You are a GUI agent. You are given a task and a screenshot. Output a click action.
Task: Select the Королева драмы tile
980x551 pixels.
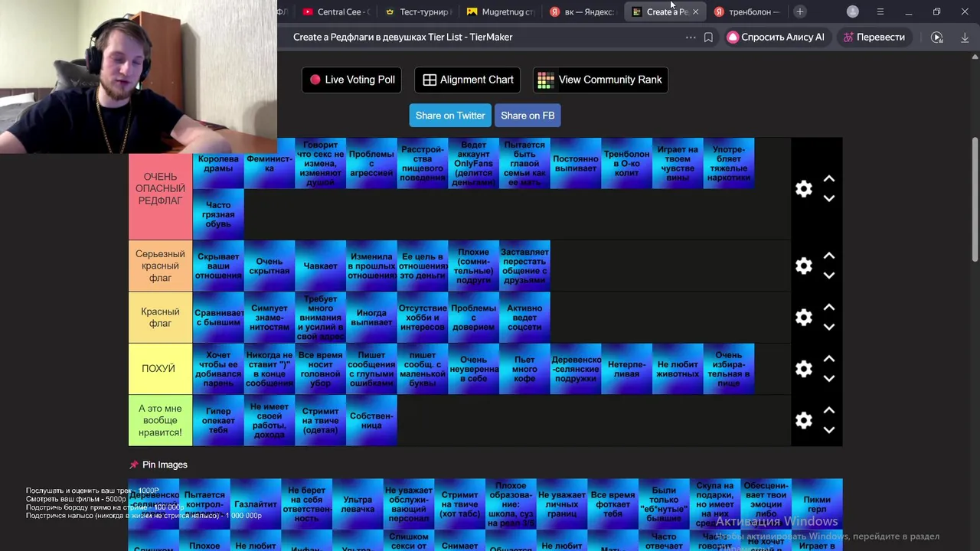point(218,163)
